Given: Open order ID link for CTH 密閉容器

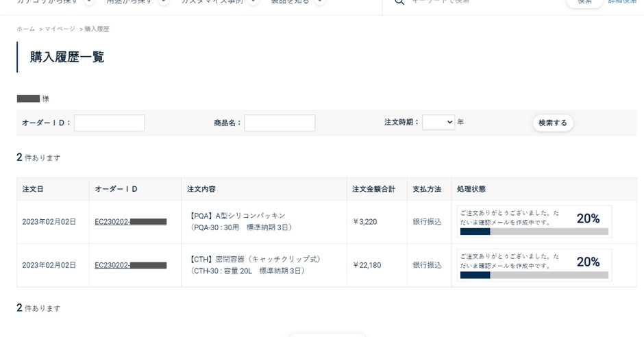Looking at the screenshot, I should (130, 265).
